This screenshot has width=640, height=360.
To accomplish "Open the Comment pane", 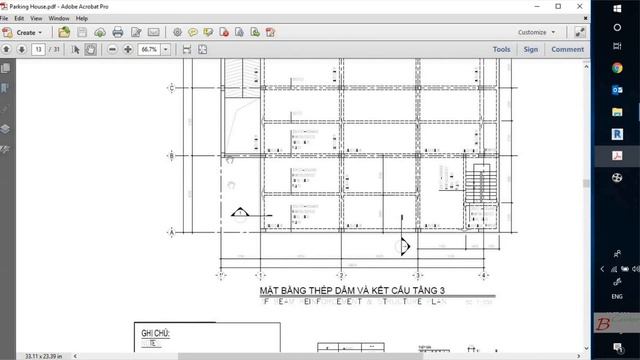I will point(567,49).
